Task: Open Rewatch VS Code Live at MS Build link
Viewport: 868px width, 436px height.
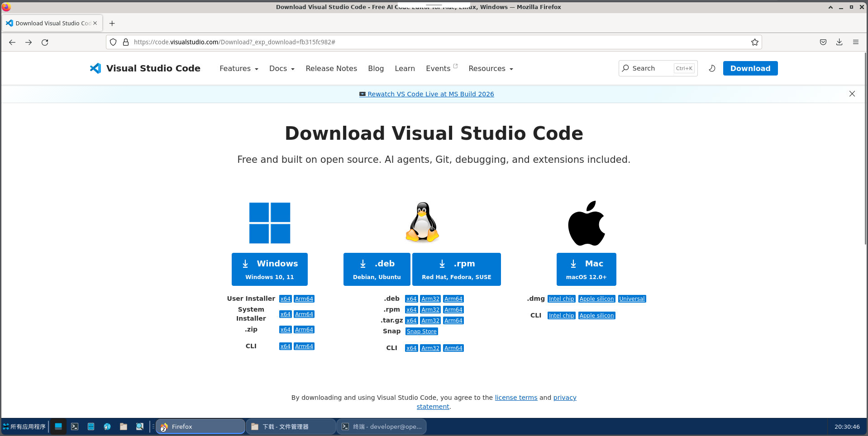Action: tap(427, 94)
